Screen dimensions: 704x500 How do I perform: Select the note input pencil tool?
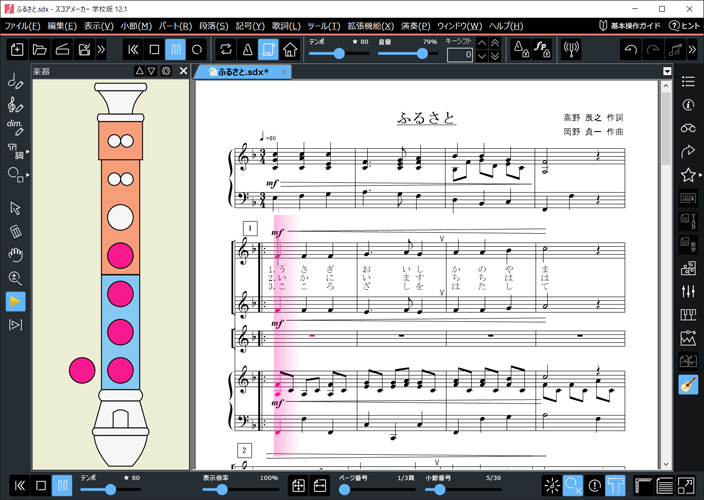click(x=15, y=81)
